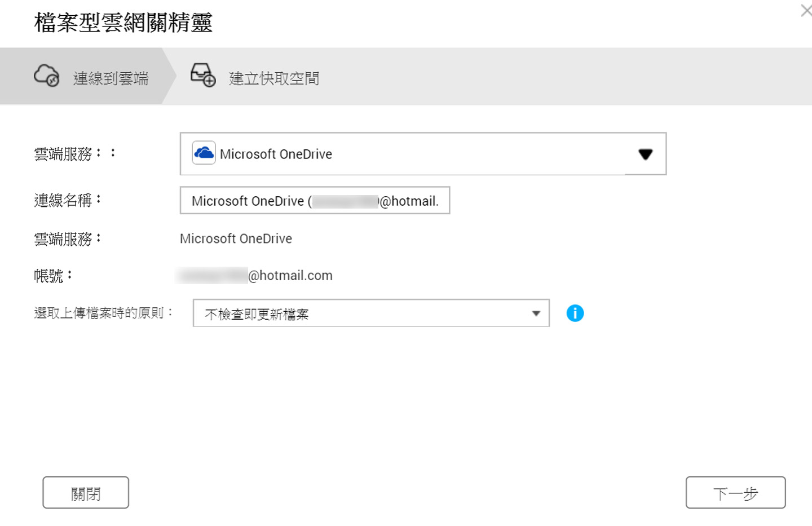The width and height of the screenshot is (812, 526).
Task: Click the blue info icon beside upload policy
Action: coord(575,313)
